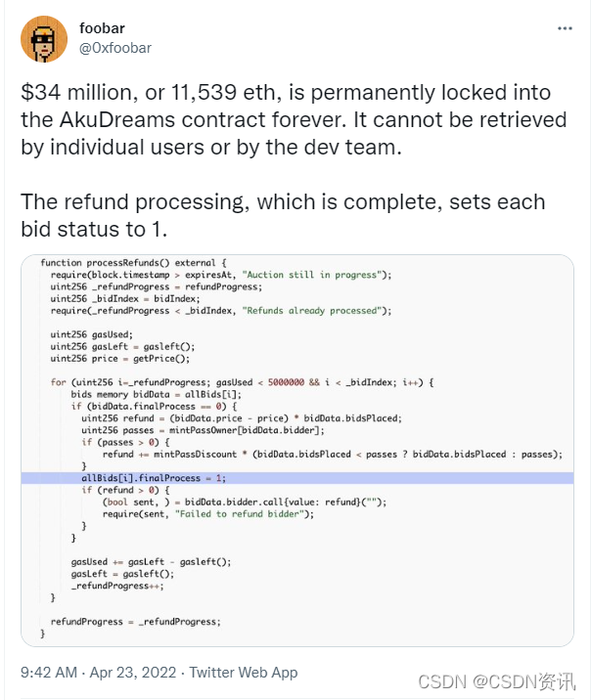591x700 pixels.
Task: Click the Twitter Web App source link
Action: pos(244,673)
